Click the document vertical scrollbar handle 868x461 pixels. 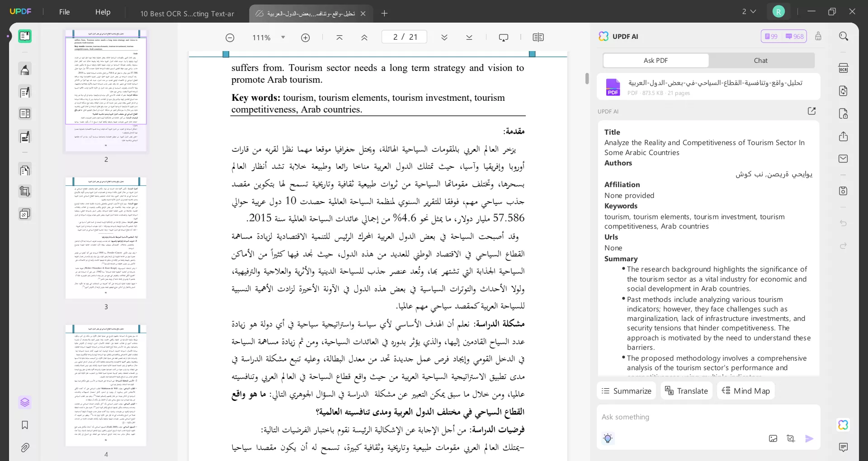coord(587,78)
